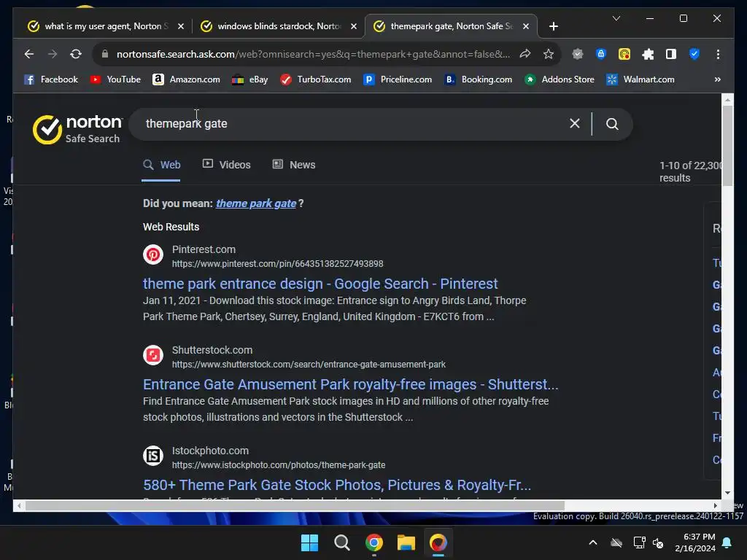This screenshot has width=747, height=560.
Task: Open the Booking.com bookmark
Action: (x=479, y=79)
